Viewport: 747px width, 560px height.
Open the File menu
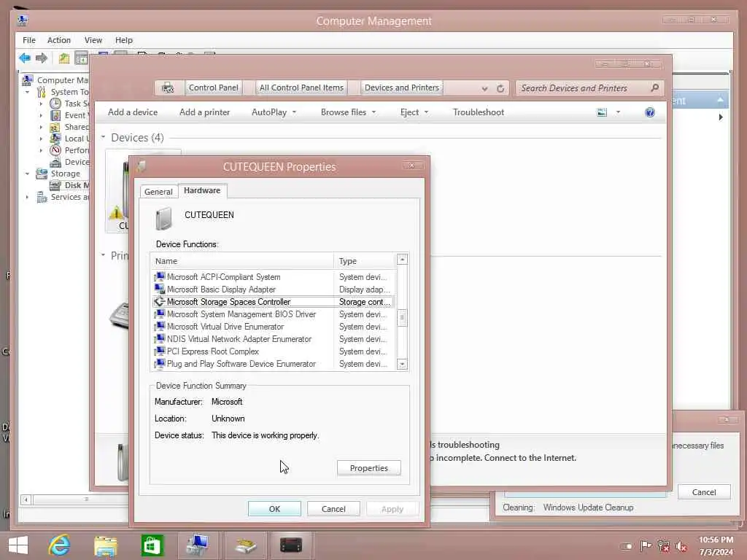(x=29, y=40)
